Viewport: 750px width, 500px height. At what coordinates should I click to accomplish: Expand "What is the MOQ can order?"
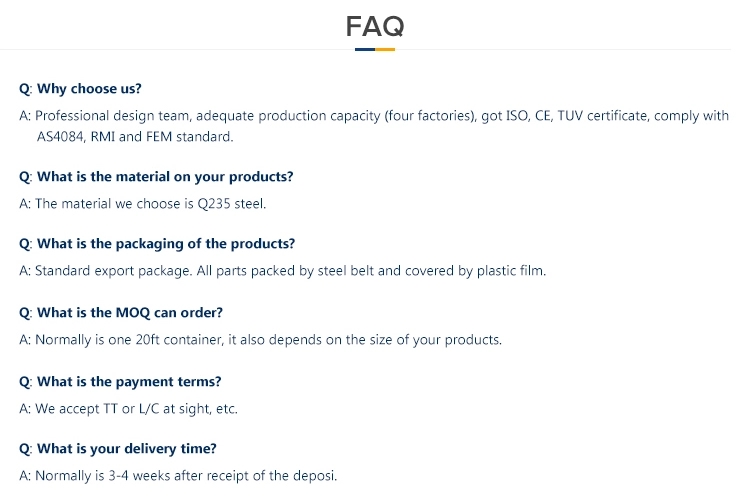coord(129,313)
